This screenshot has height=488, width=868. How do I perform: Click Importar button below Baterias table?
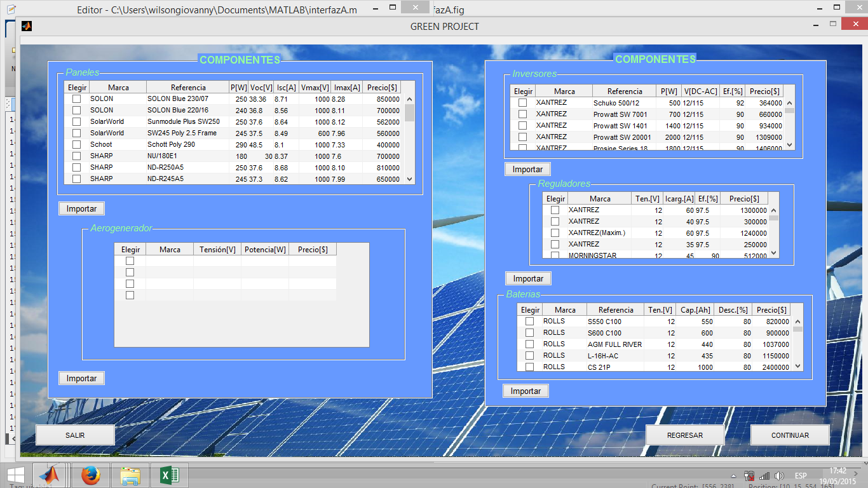pyautogui.click(x=526, y=391)
